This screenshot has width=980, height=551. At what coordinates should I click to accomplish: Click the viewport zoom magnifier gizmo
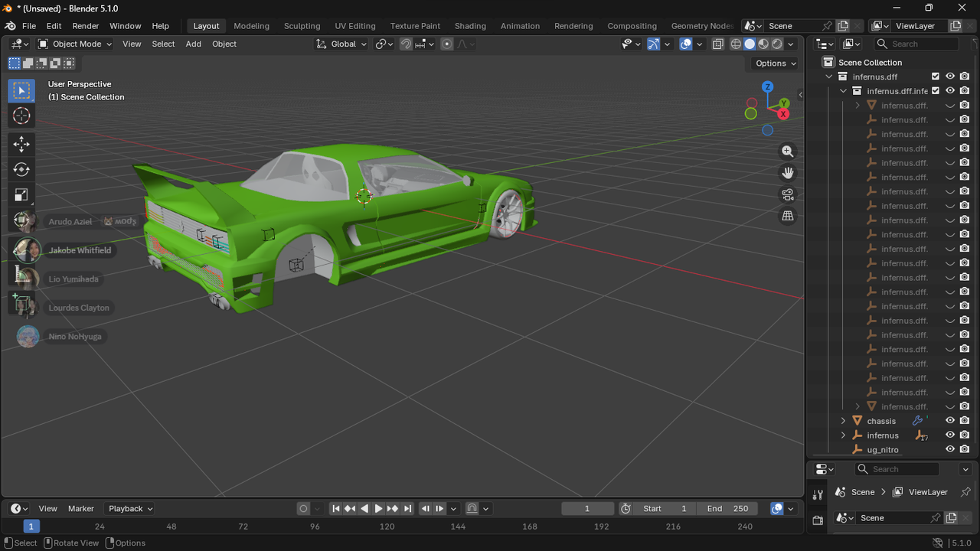788,152
